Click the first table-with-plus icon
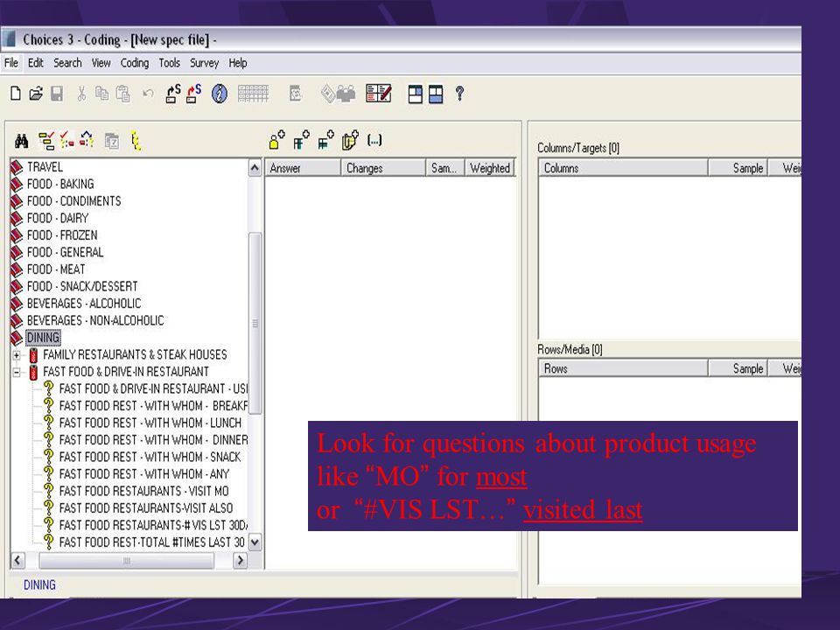This screenshot has width=840, height=630. click(301, 140)
